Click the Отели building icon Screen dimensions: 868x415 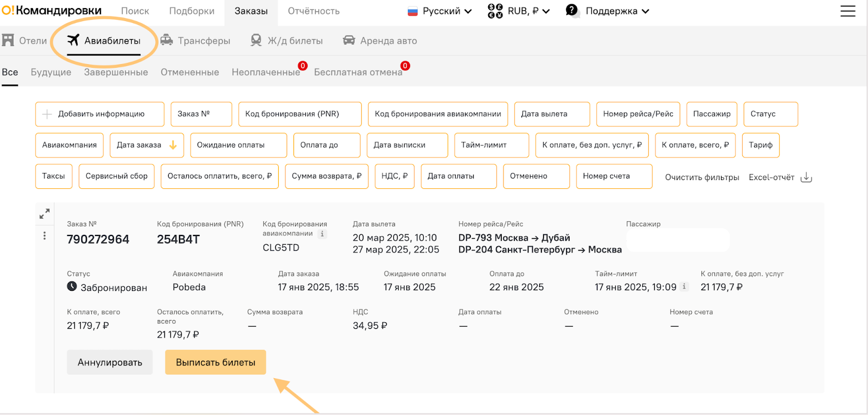[x=8, y=40]
